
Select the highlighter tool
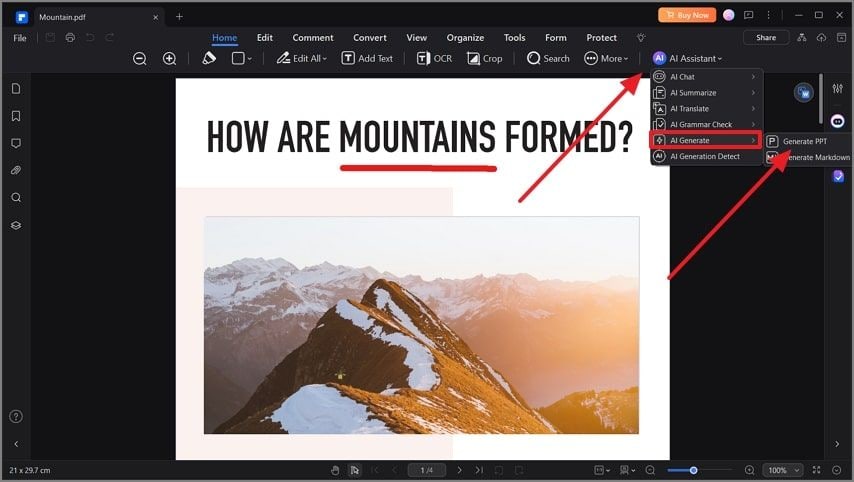coord(209,58)
